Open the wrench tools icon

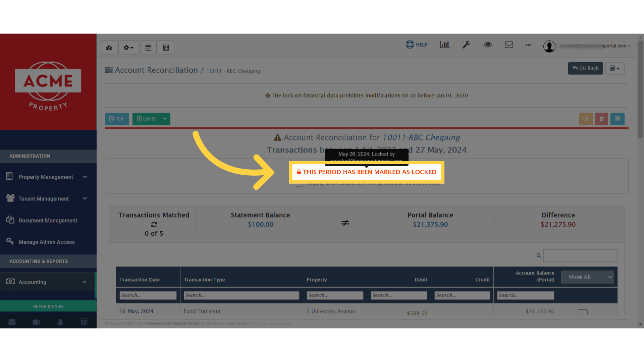(x=466, y=45)
